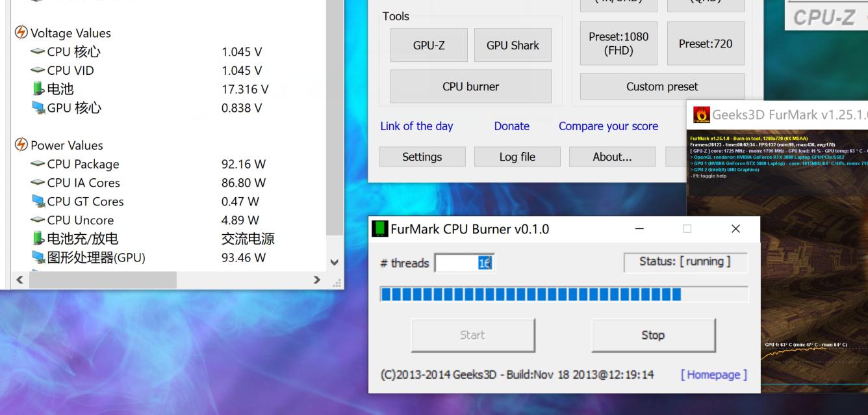Click the battery icon beside 电池 voltage row
This screenshot has width=868, height=415.
(x=38, y=89)
